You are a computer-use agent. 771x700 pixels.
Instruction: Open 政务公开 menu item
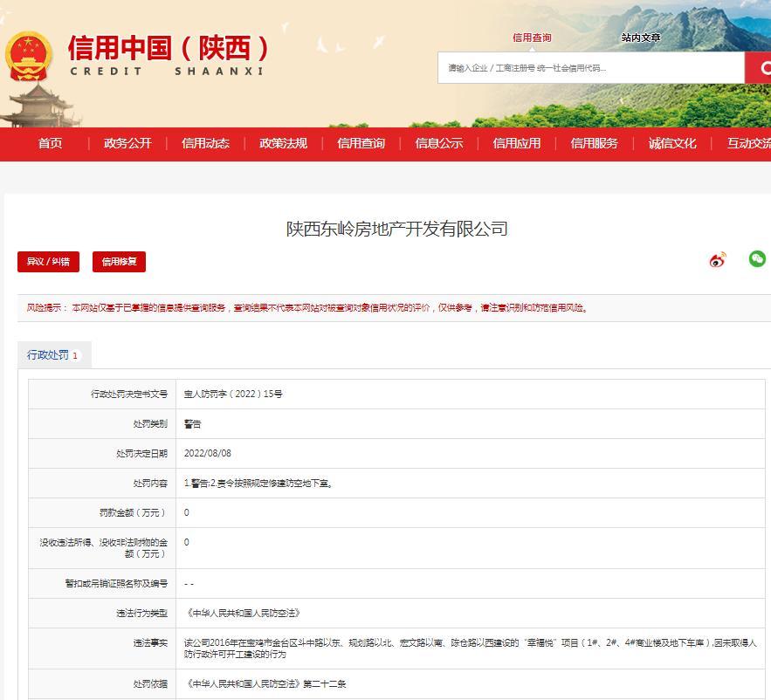(127, 143)
